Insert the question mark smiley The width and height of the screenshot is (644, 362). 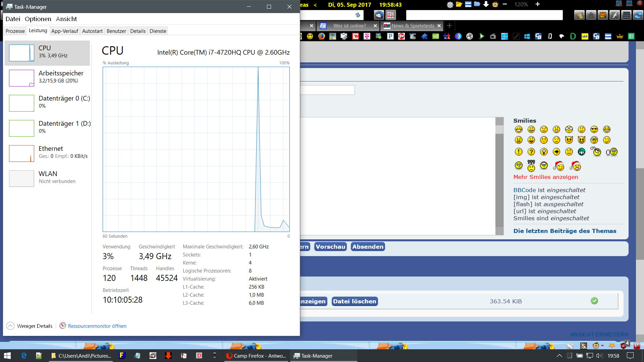click(x=531, y=152)
